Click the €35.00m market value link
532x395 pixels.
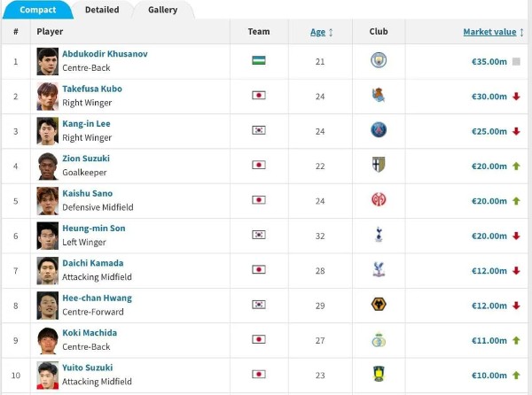point(489,61)
